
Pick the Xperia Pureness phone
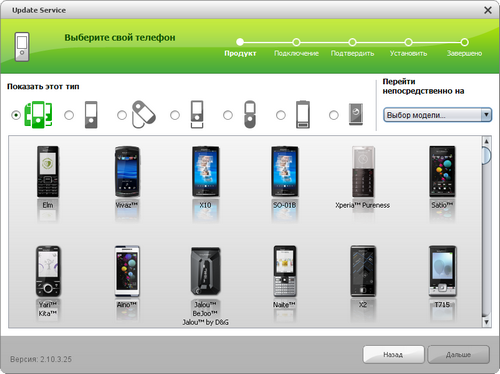pos(363,172)
